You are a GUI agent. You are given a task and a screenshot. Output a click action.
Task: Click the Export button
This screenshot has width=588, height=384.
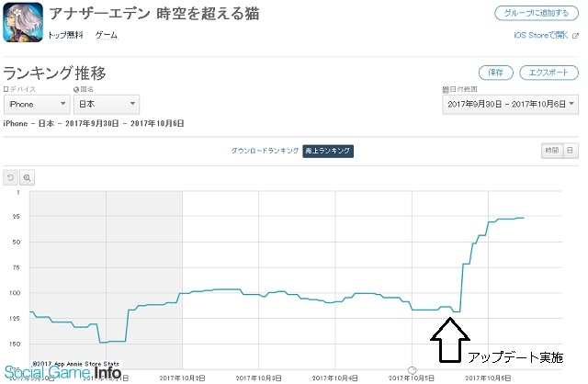548,73
